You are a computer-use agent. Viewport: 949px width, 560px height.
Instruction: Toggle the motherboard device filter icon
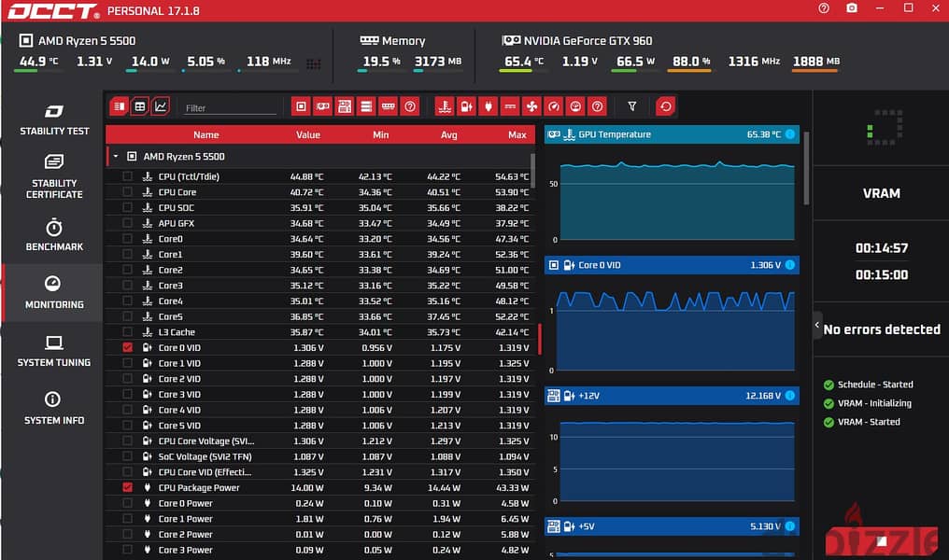click(345, 106)
